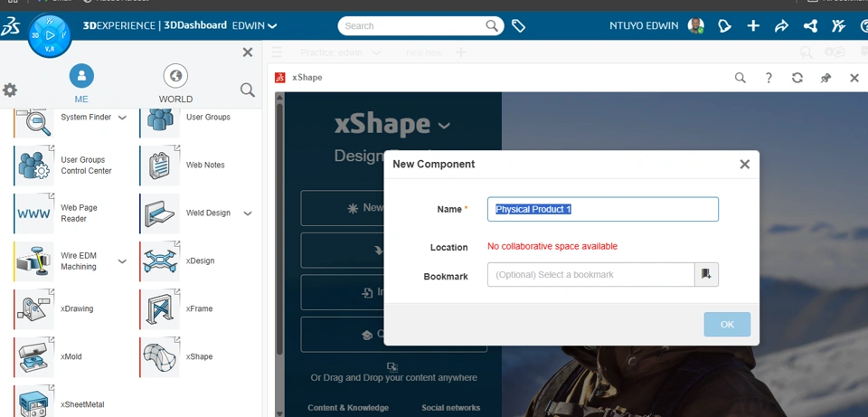Viewport: 868px width, 417px height.
Task: Launch the Weld Design app icon
Action: (x=159, y=213)
